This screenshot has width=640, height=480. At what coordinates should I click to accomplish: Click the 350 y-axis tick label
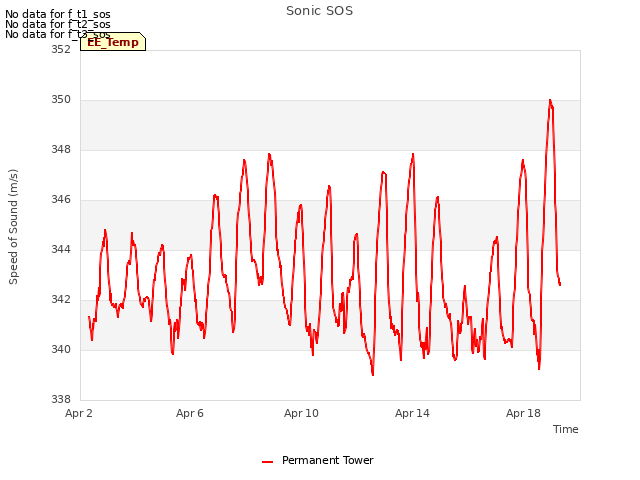coord(60,100)
